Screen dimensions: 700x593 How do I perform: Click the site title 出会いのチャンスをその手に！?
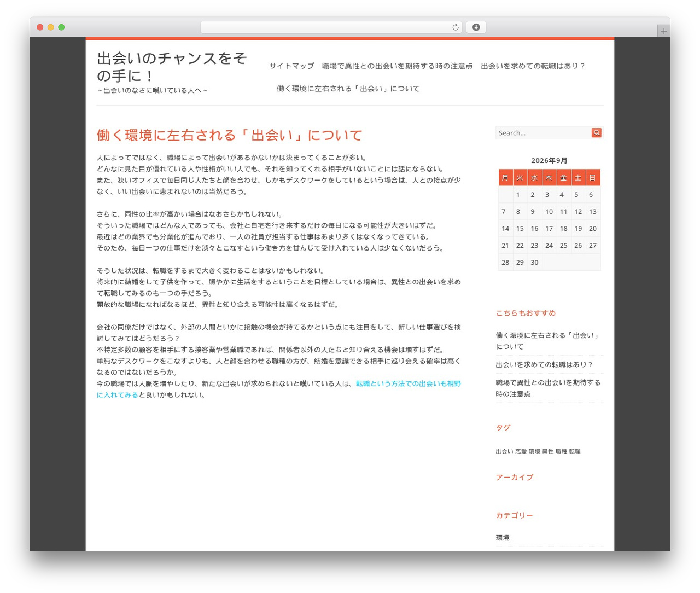172,67
